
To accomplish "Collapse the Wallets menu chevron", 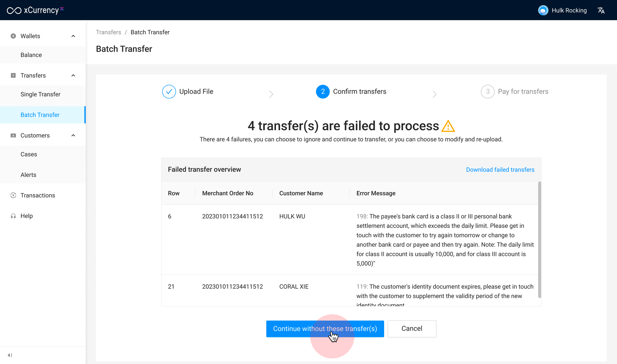I will click(x=73, y=36).
